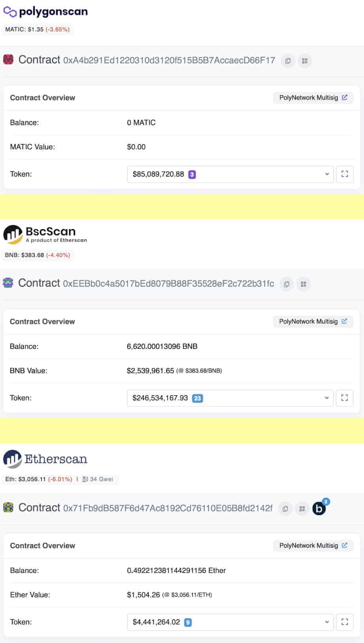The image size is (364, 643).
Task: Click the '0 MATIC' balance value
Action: click(x=141, y=123)
